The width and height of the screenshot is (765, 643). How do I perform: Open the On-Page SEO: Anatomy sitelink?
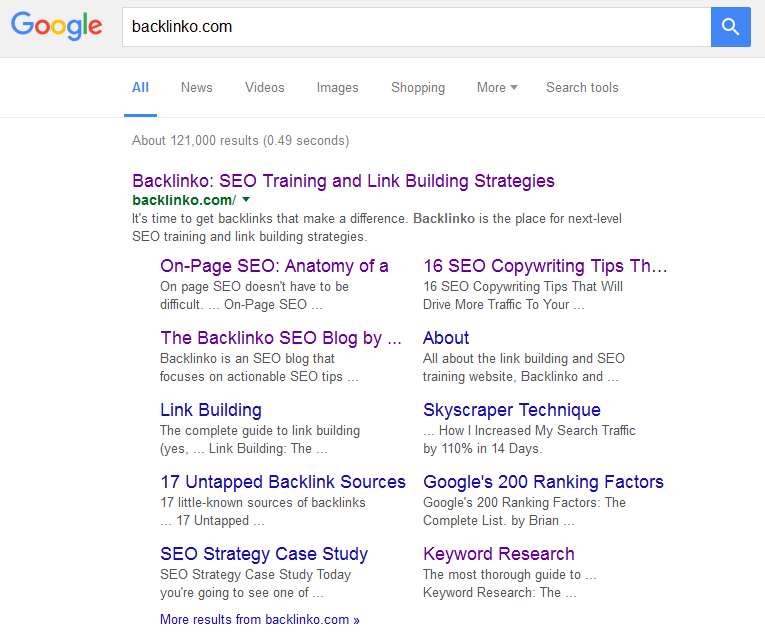274,266
